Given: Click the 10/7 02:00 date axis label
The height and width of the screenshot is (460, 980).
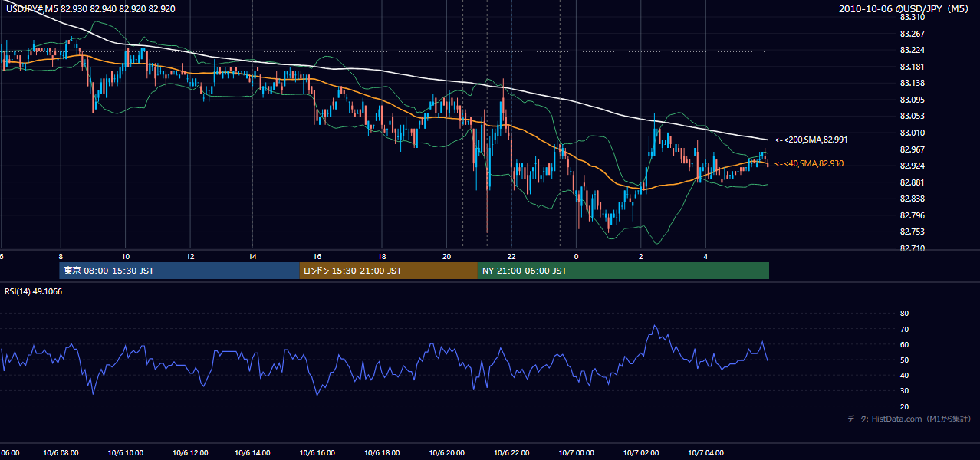Looking at the screenshot, I should click(640, 452).
